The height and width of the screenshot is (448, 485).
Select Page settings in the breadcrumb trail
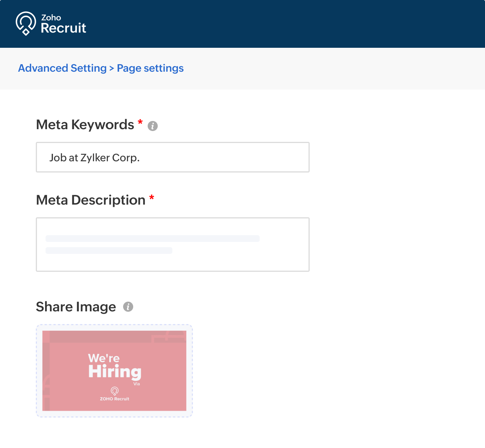[150, 68]
